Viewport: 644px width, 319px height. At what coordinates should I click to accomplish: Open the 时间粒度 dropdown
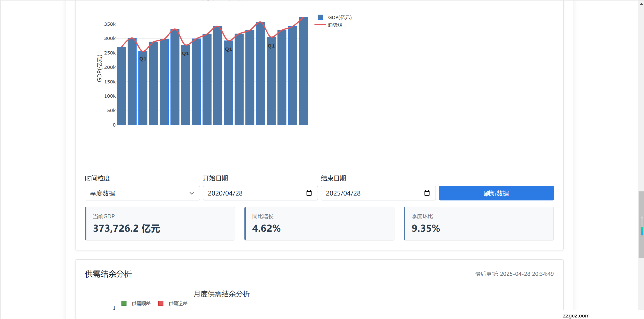[x=142, y=193]
